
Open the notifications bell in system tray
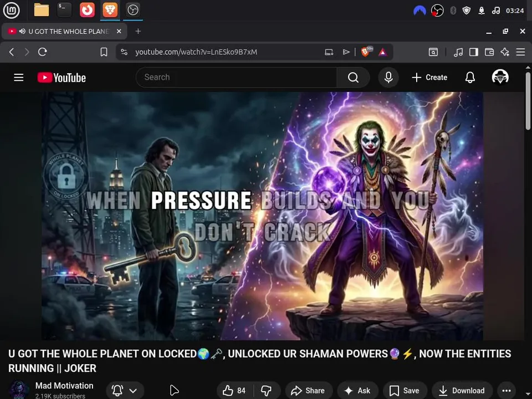[482, 11]
